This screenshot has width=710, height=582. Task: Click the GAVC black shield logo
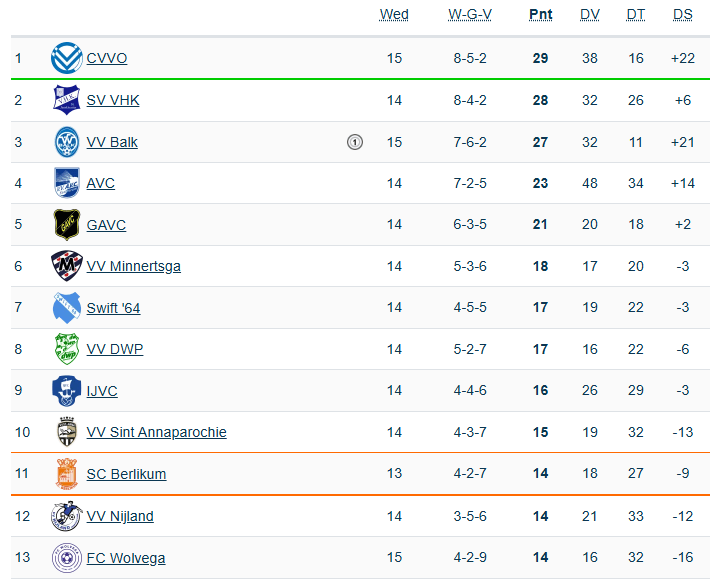point(66,225)
